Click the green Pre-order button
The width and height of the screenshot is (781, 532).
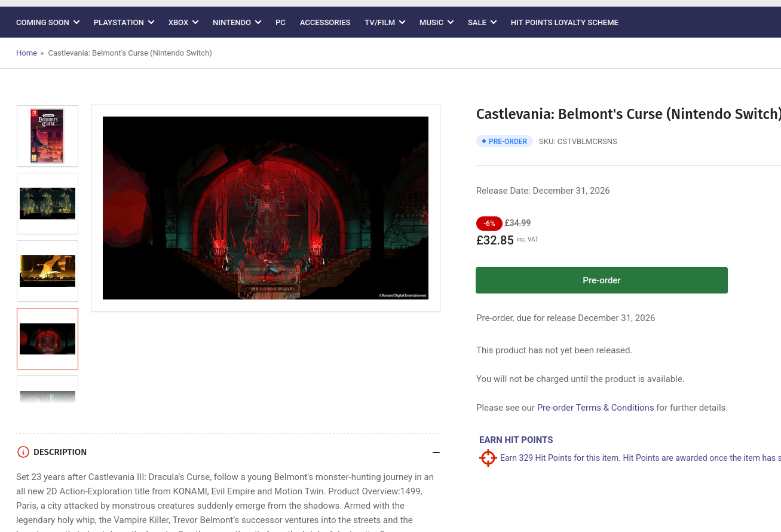(601, 280)
